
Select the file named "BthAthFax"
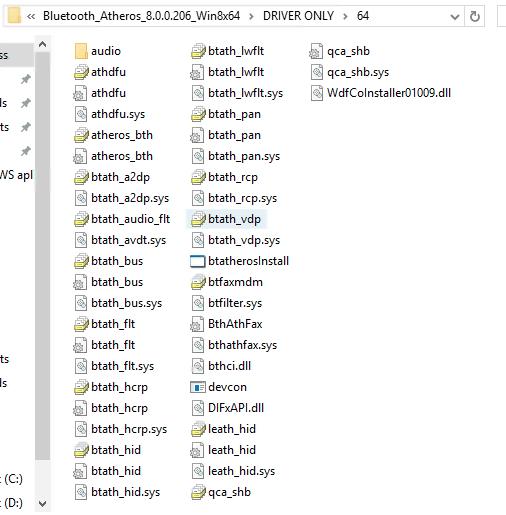coord(235,324)
